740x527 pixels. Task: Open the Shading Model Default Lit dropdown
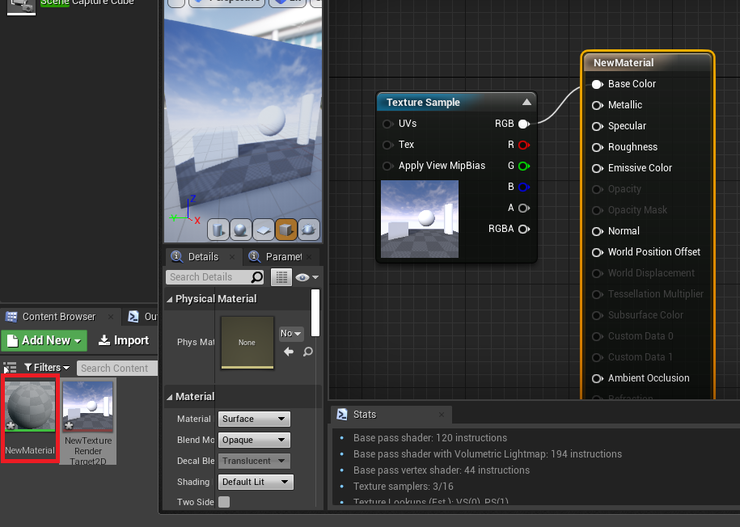pos(255,482)
